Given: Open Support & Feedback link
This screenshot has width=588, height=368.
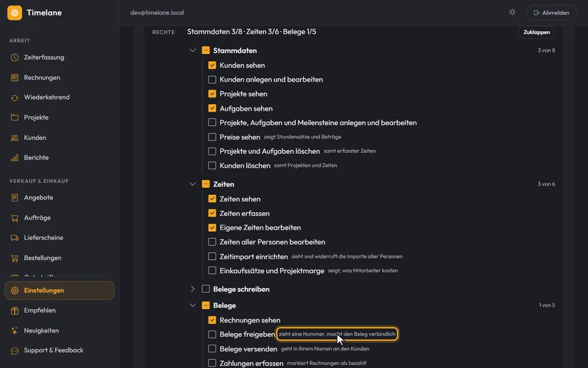Looking at the screenshot, I should pos(59,351).
